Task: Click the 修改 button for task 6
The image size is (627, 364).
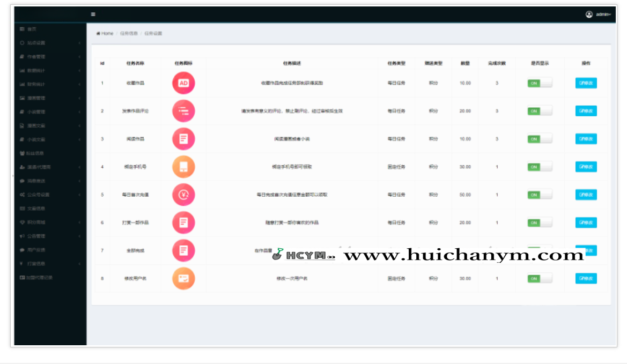Action: (x=586, y=222)
